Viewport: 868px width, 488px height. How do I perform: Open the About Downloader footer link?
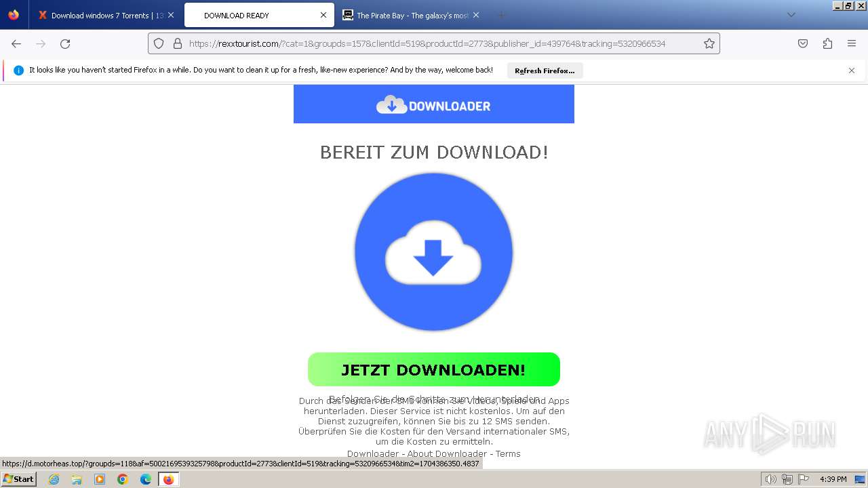(x=447, y=453)
